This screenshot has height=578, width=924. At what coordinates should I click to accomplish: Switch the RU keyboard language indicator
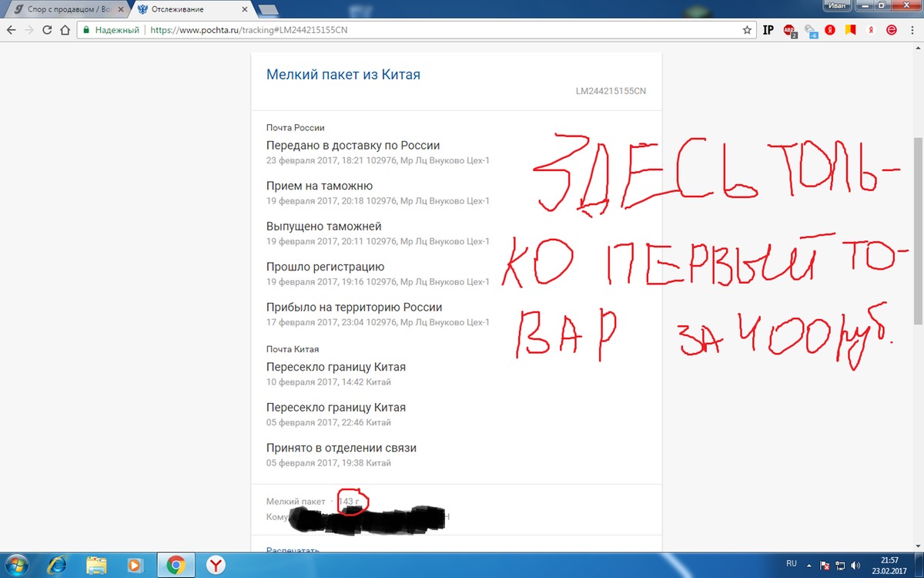point(791,564)
